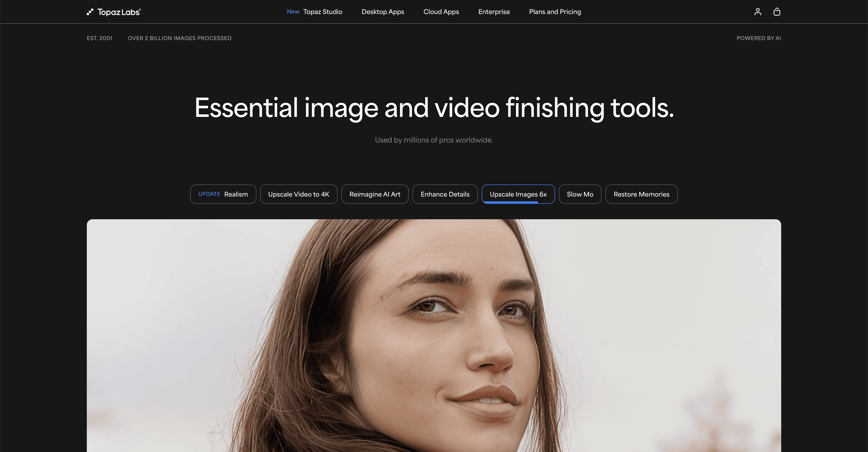Click the Topaz Labs logo icon
The image size is (868, 452).
pos(90,12)
